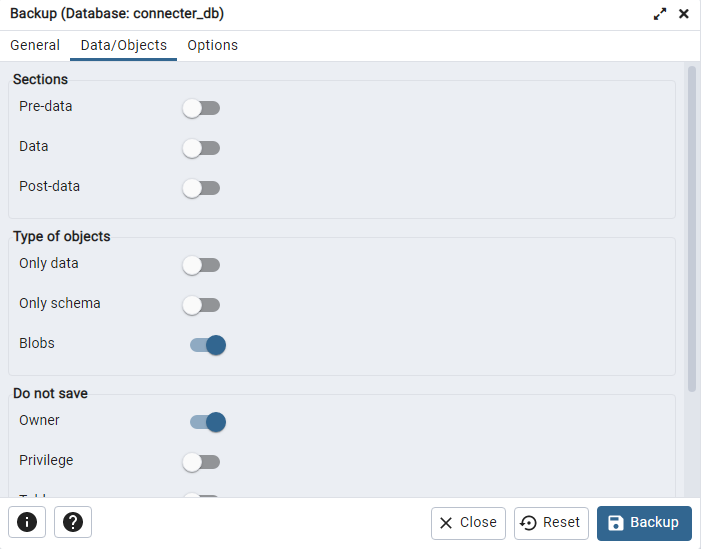
Task: Click the Backup button
Action: click(644, 522)
